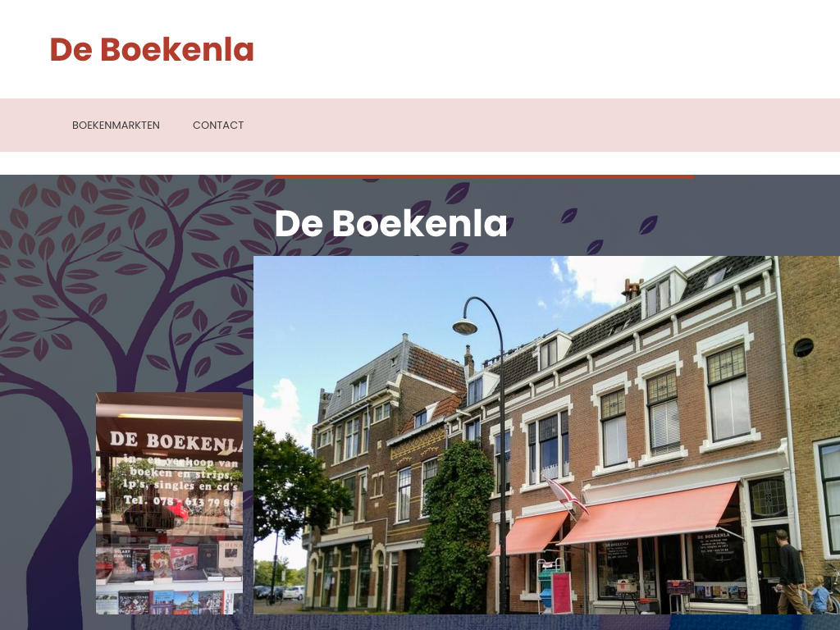Click the round window on the yellow building
Screen dimensions: 840x630
[x=803, y=348]
